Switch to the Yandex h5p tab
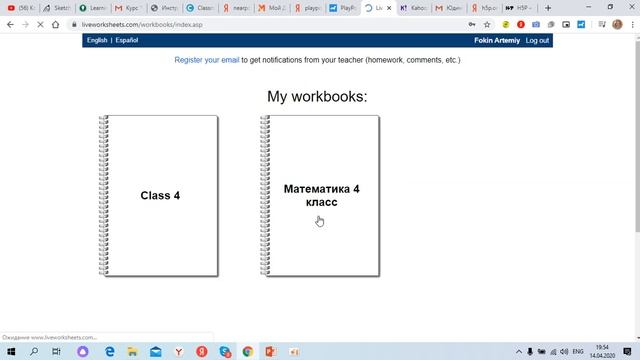640x360 pixels. (x=484, y=8)
